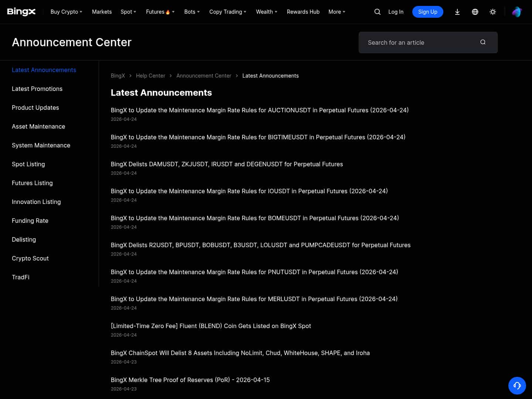Expand the More menu in the navigation
532x399 pixels.
tap(334, 12)
